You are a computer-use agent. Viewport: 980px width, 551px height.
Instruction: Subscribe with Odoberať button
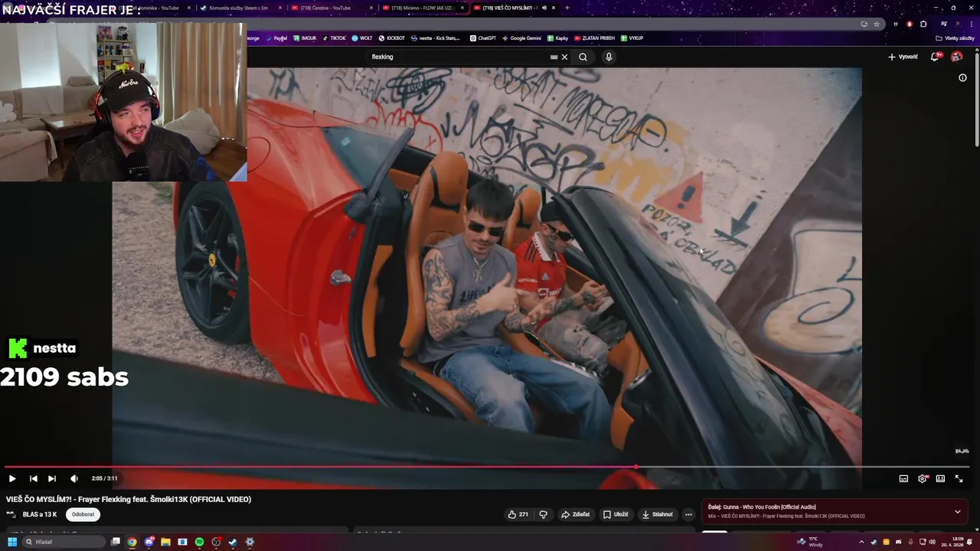(83, 514)
